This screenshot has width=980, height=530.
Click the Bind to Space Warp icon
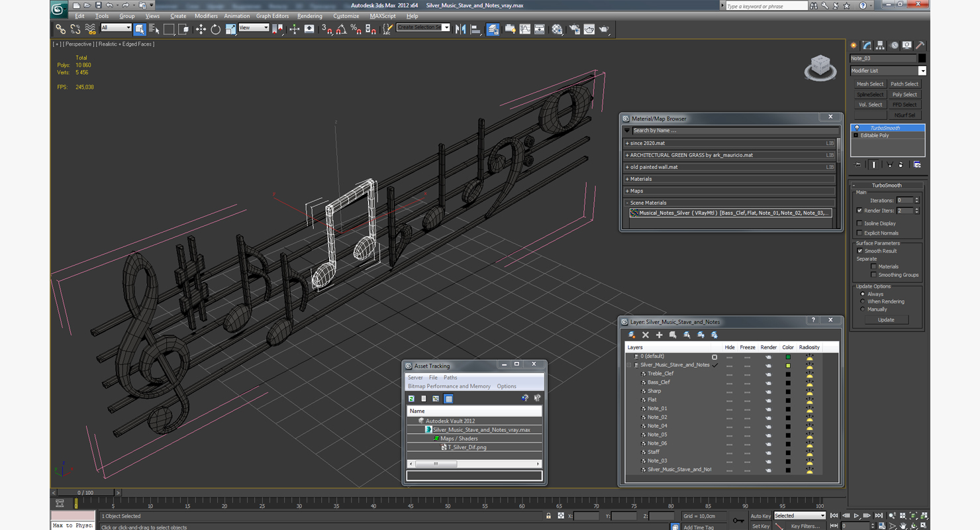(90, 29)
